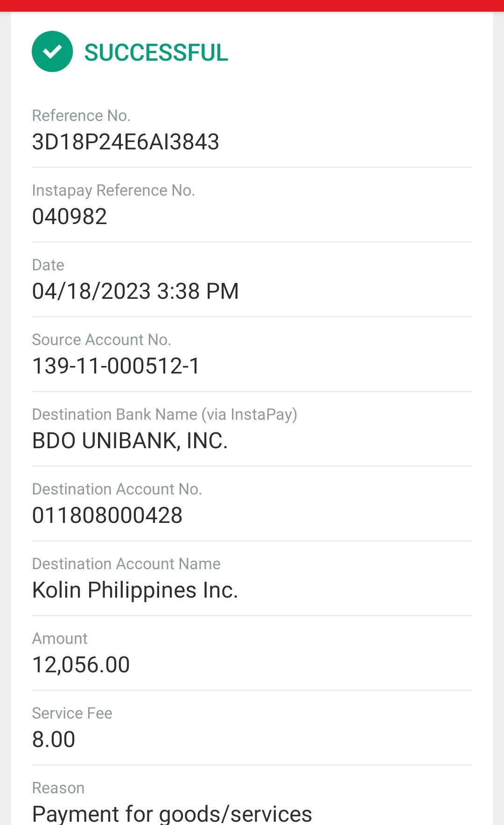Select source account number 139-11-000512-1

tap(116, 366)
